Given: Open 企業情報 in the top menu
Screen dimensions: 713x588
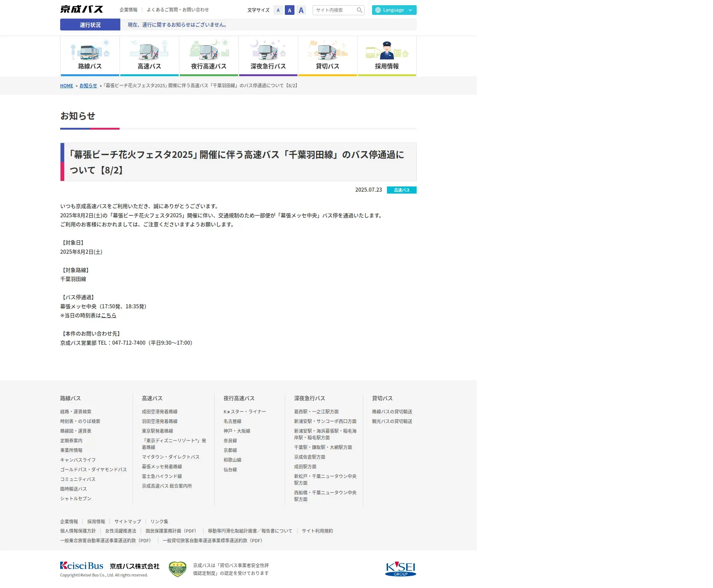Looking at the screenshot, I should click(x=128, y=10).
